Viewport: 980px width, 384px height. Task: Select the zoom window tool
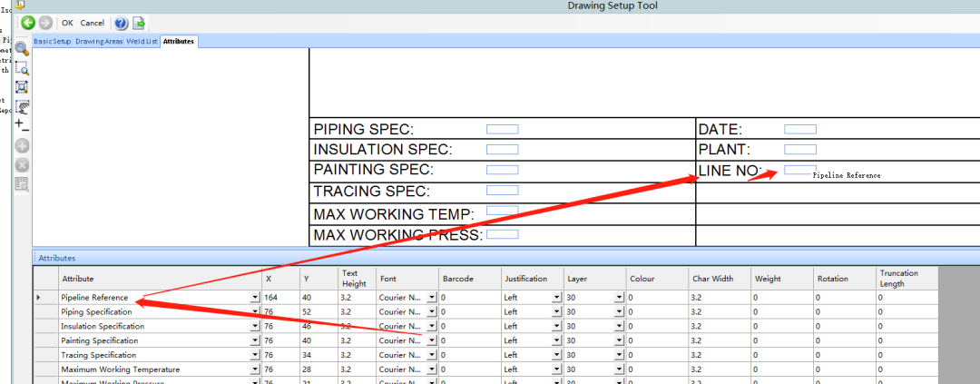click(x=22, y=68)
